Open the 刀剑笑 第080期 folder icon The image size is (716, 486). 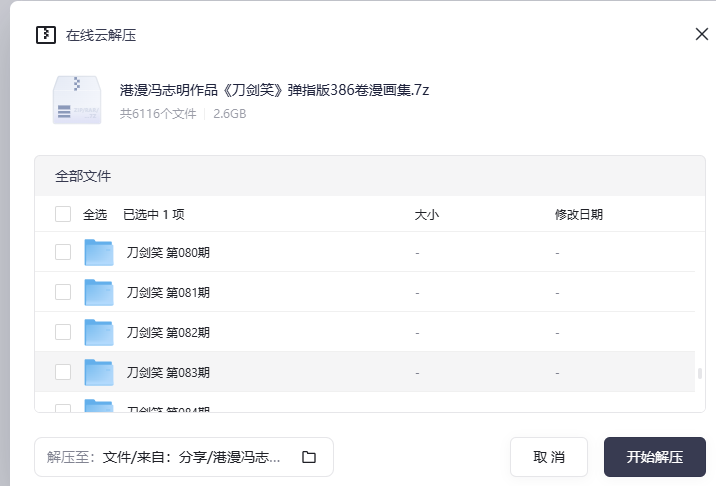99,252
